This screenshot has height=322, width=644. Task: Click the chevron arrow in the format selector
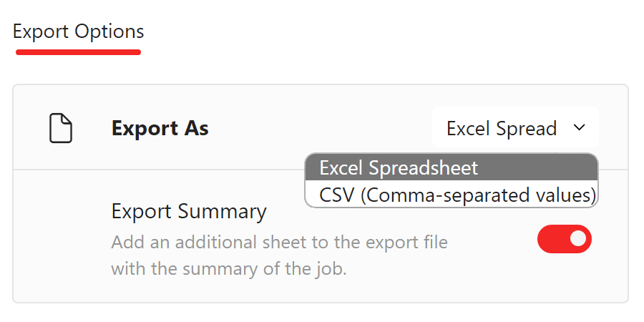579,128
